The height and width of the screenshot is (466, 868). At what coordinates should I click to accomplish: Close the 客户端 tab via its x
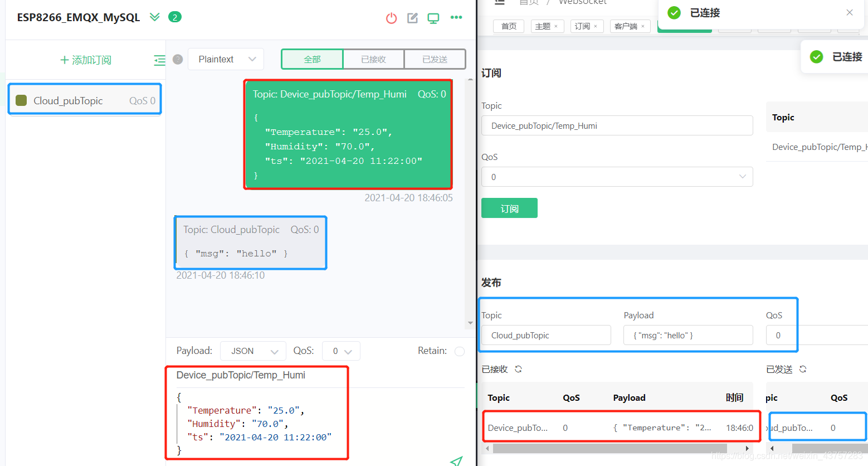(x=643, y=26)
